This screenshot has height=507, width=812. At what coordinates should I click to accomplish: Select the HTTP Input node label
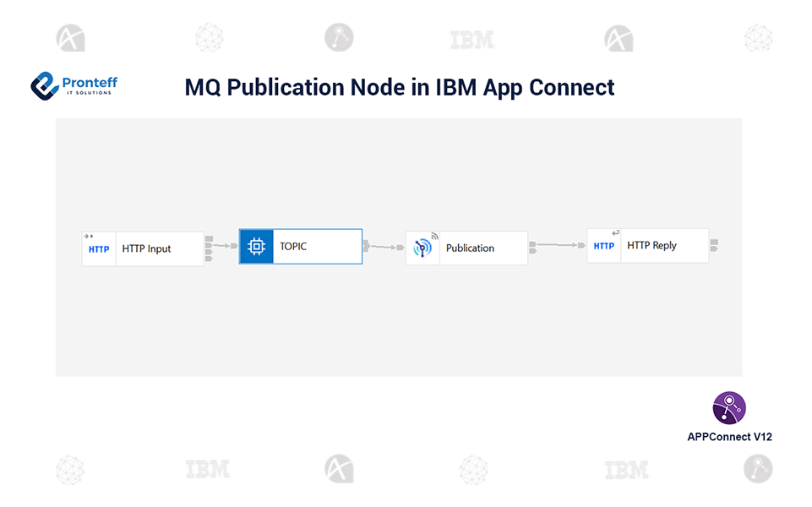click(x=146, y=249)
